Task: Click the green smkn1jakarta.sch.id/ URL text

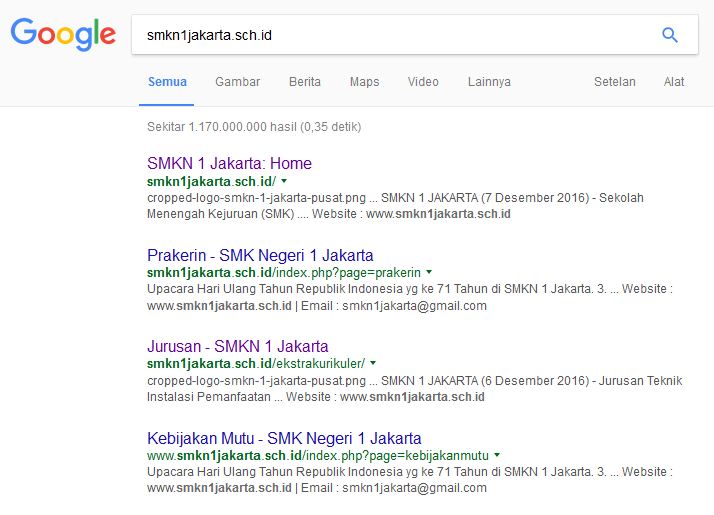Action: [x=211, y=181]
